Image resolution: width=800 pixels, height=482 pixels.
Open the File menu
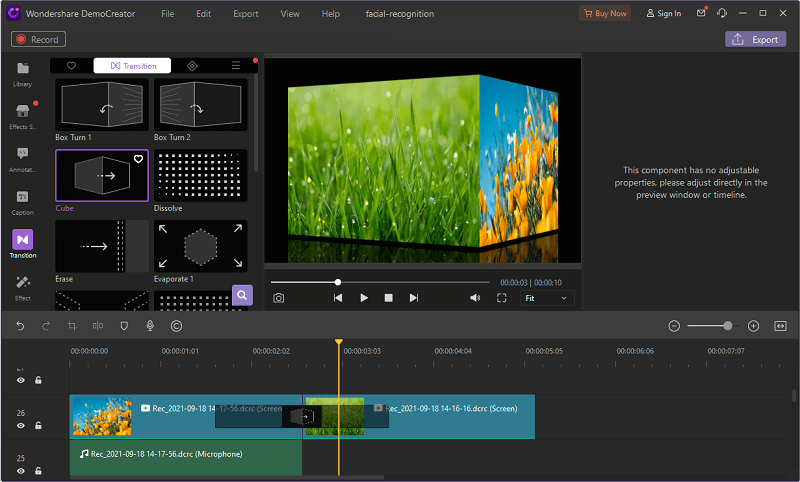(167, 14)
